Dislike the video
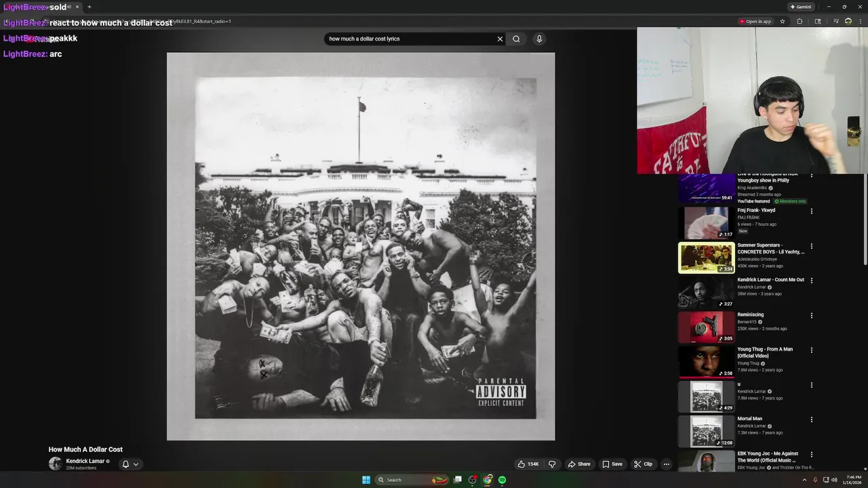 pyautogui.click(x=552, y=464)
